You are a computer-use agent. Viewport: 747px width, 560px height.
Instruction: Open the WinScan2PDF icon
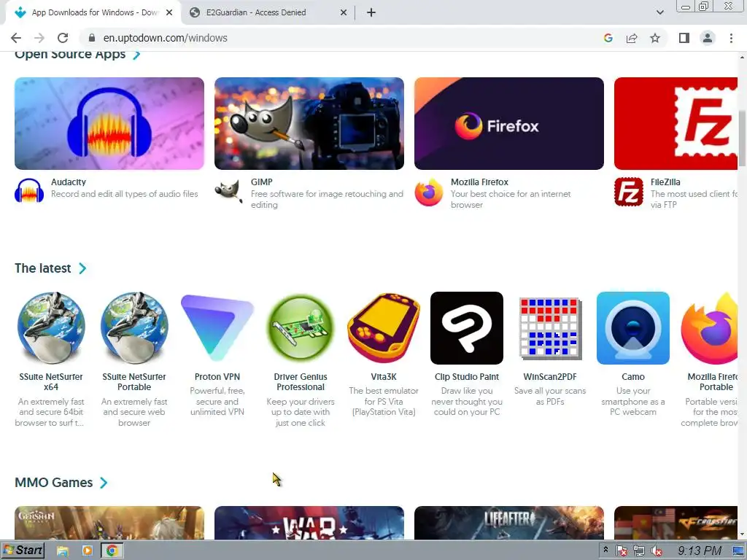(x=550, y=328)
